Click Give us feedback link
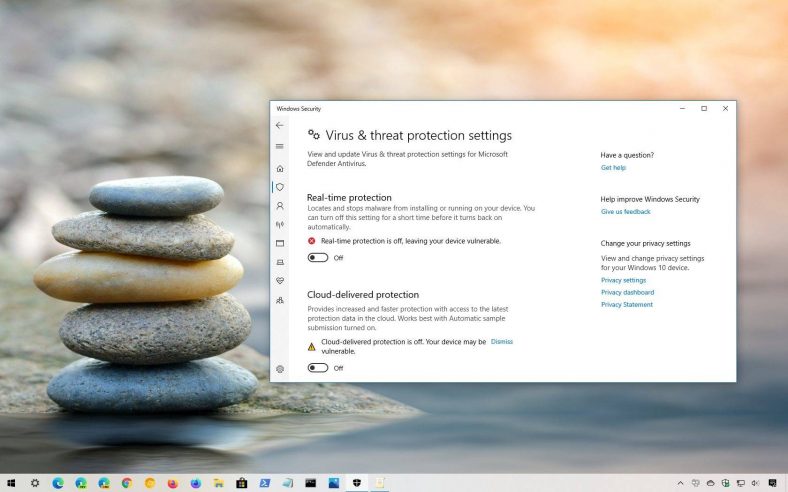Viewport: 788px width, 492px height. [x=626, y=212]
